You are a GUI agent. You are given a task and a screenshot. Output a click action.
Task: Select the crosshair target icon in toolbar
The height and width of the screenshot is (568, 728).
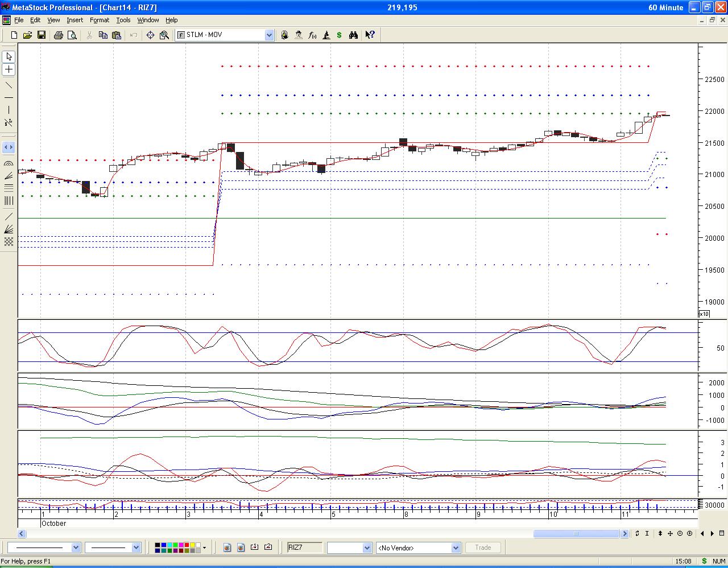point(150,35)
